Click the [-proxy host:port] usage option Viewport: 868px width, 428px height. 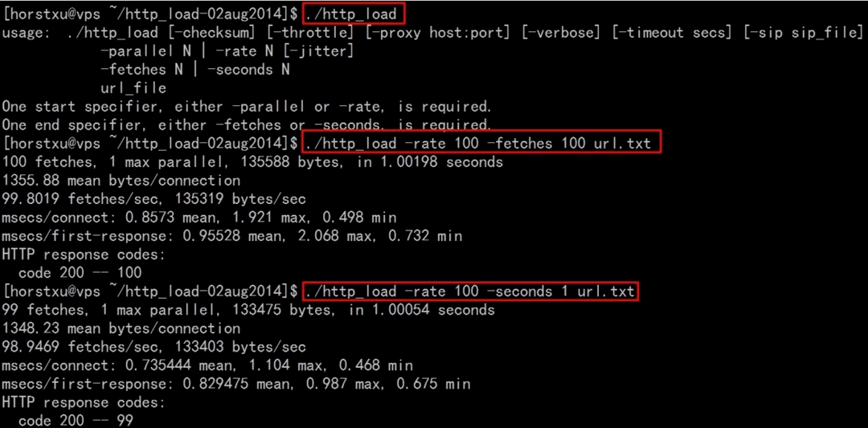(x=437, y=33)
